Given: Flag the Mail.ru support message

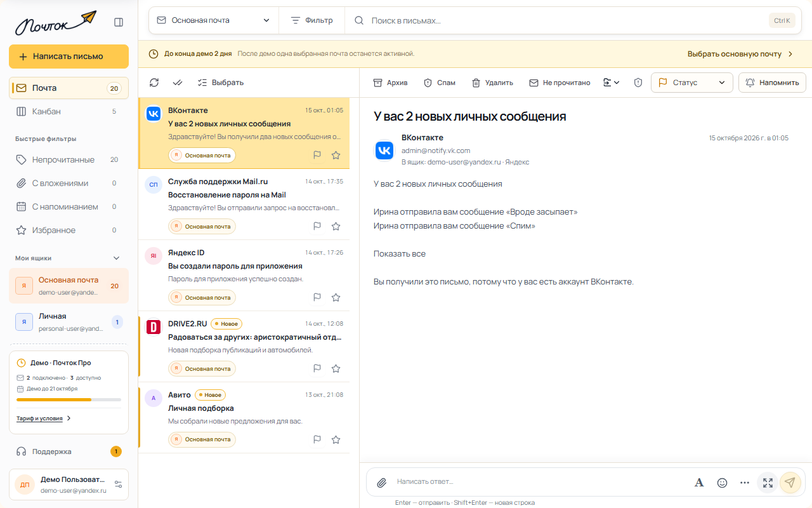Looking at the screenshot, I should [317, 226].
